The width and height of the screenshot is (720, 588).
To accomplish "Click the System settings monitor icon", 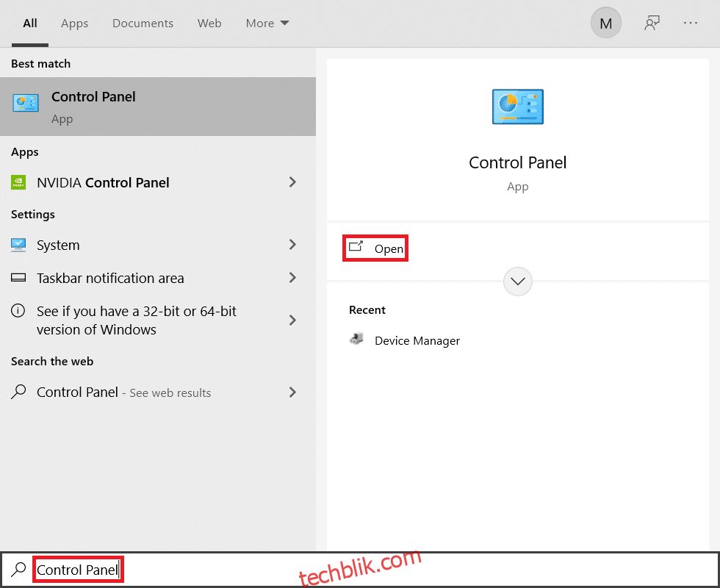I will click(x=18, y=245).
